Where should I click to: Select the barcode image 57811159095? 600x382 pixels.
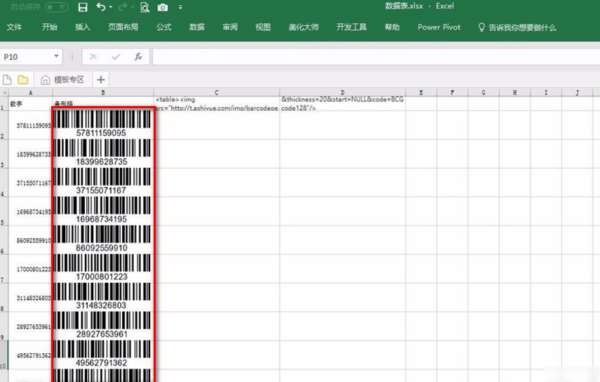(103, 123)
